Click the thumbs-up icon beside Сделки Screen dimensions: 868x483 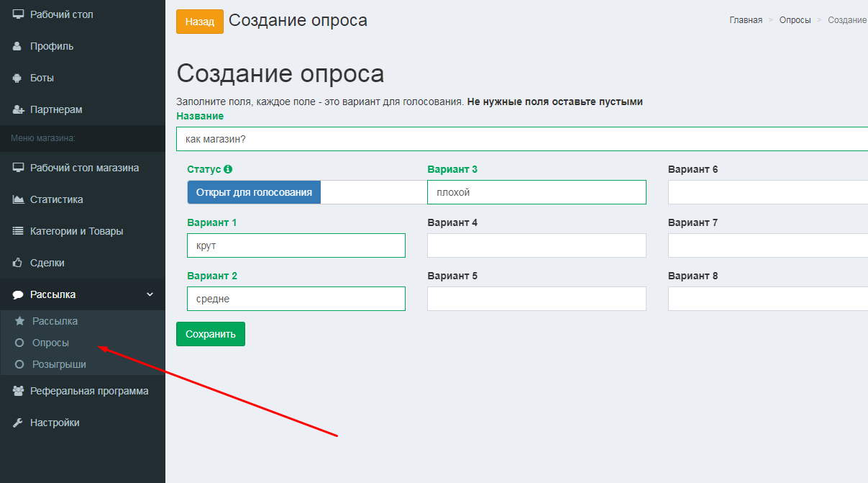click(19, 263)
